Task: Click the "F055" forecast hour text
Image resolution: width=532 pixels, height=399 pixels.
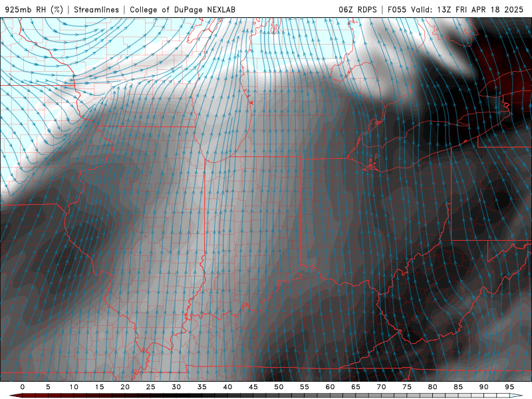Action: click(397, 9)
